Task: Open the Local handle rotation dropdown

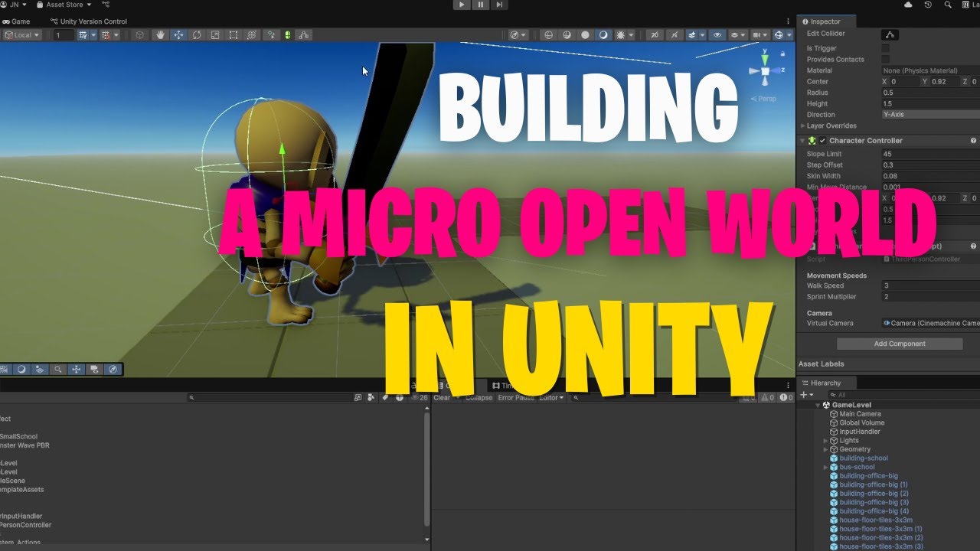Action: click(x=22, y=35)
